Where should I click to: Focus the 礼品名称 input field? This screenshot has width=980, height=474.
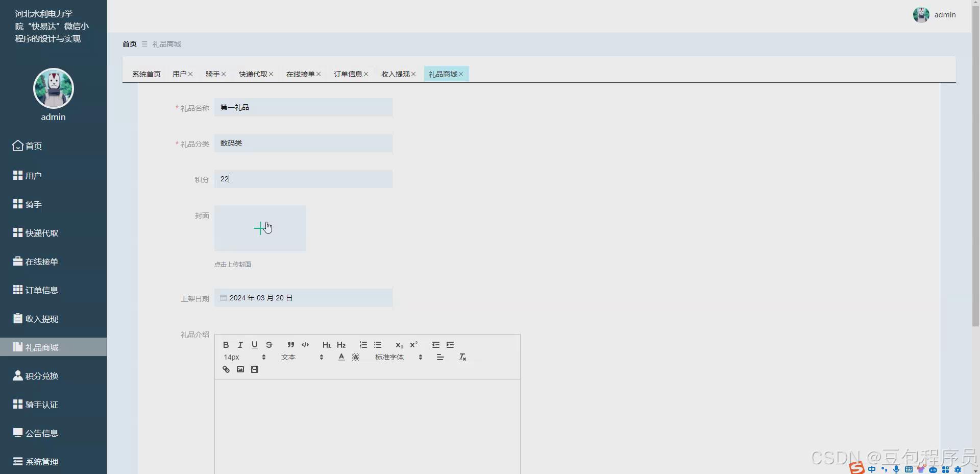point(303,107)
